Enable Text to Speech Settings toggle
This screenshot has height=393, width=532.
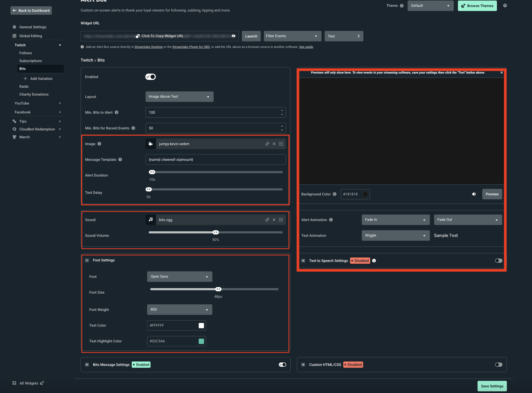coord(498,261)
